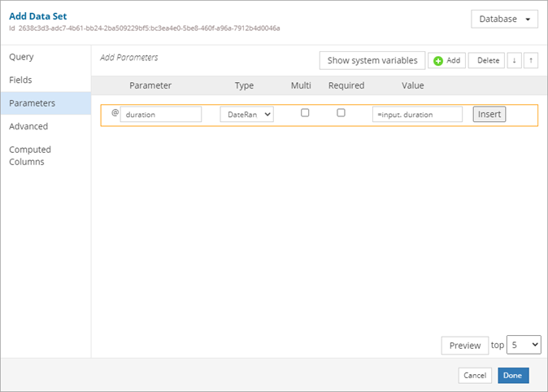
Task: Move parameter down with arrow icon
Action: click(x=514, y=60)
